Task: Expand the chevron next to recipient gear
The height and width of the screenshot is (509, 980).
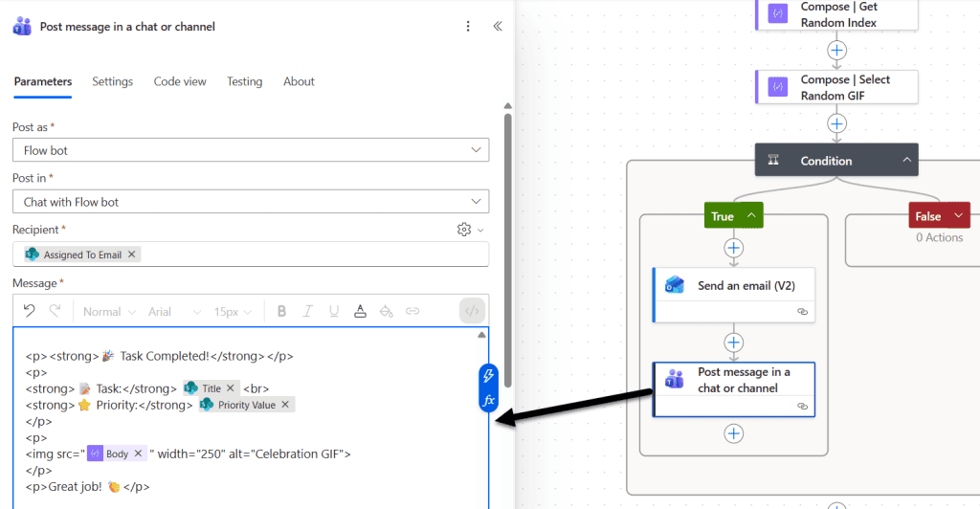Action: (x=480, y=230)
